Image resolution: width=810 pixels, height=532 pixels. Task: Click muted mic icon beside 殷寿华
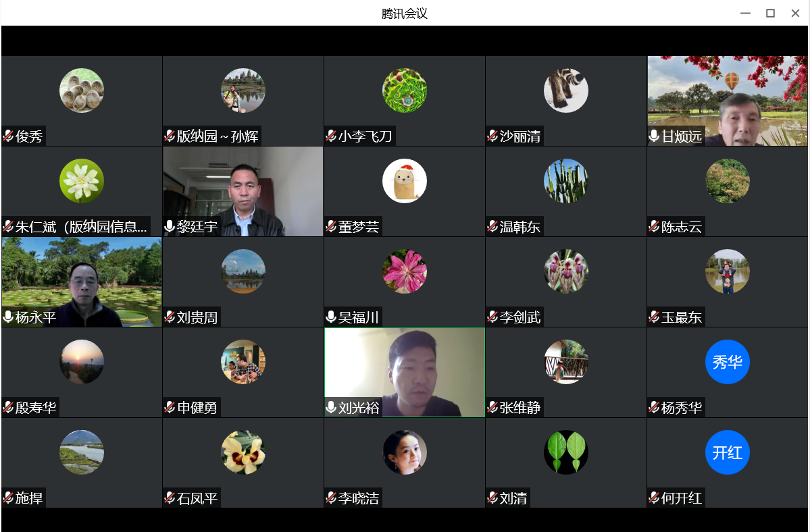tap(8, 408)
